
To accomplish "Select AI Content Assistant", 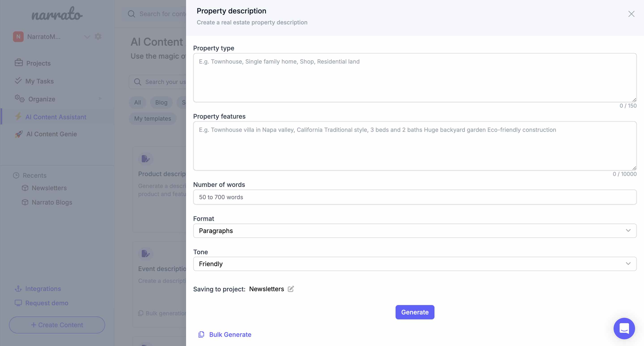I will [56, 117].
